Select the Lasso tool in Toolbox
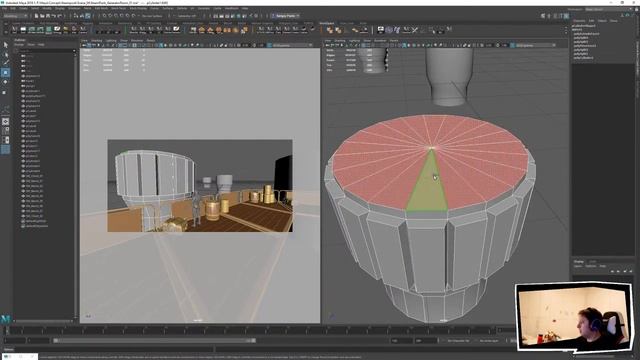 (6, 54)
